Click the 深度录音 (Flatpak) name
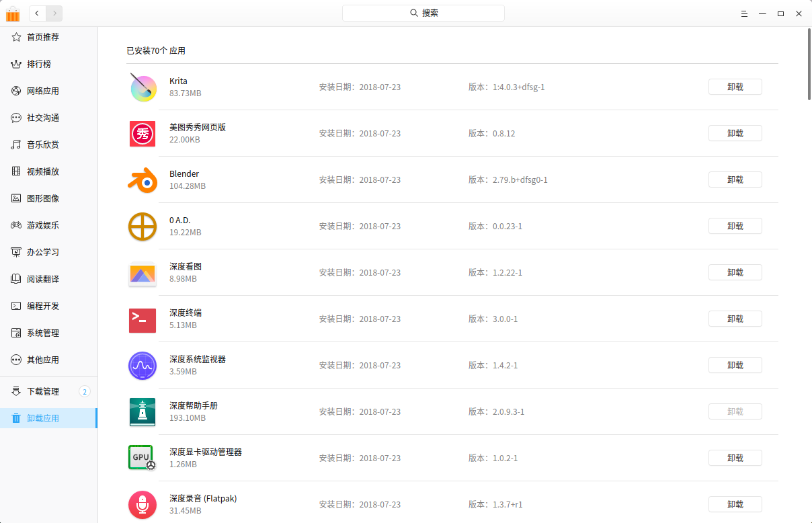The width and height of the screenshot is (812, 523). coord(203,499)
